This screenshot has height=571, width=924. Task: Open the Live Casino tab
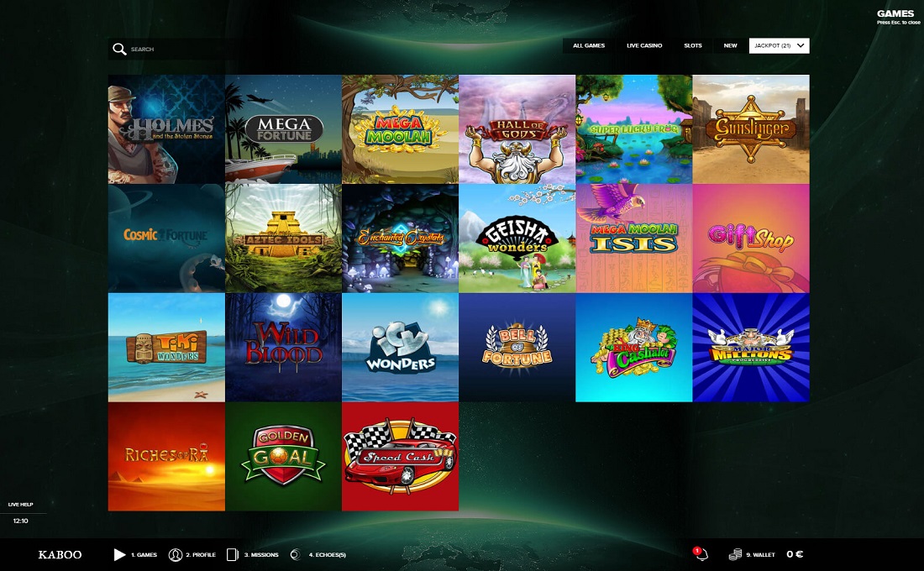644,45
